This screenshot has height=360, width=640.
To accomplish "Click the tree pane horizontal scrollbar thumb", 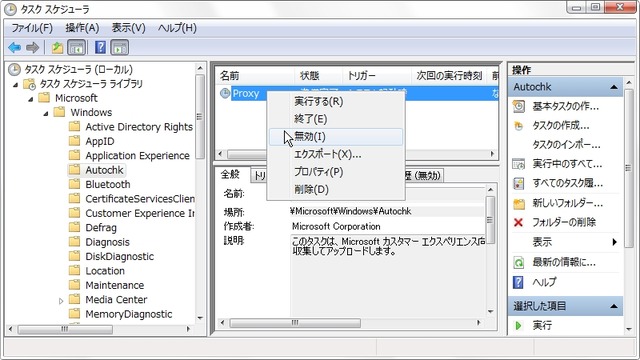I will point(65,329).
